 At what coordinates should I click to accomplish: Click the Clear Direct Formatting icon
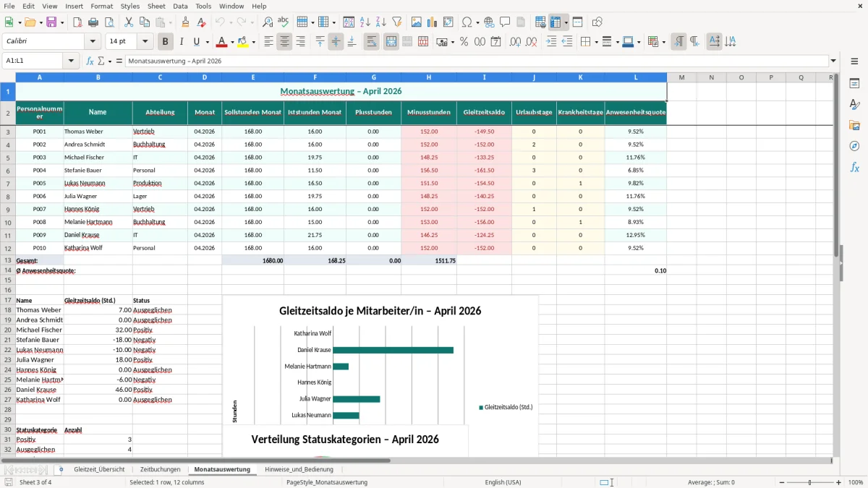(x=202, y=22)
